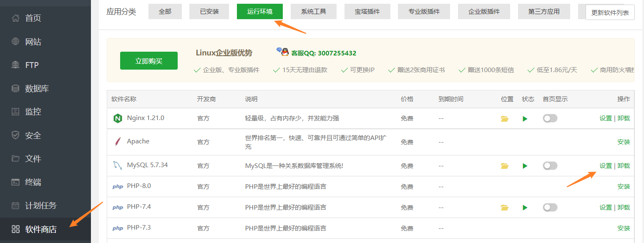The image size is (644, 243).
Task: Open 设置 for PHP-7.4
Action: coord(606,207)
